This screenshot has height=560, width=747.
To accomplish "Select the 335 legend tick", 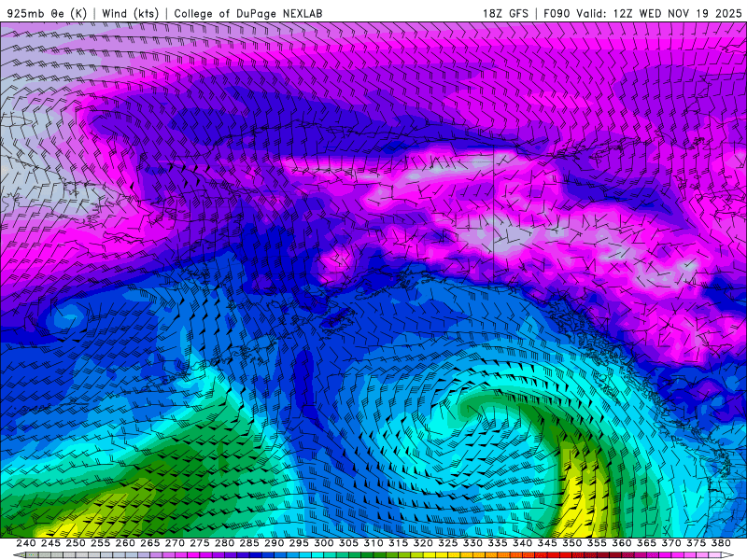I will coord(498,543).
